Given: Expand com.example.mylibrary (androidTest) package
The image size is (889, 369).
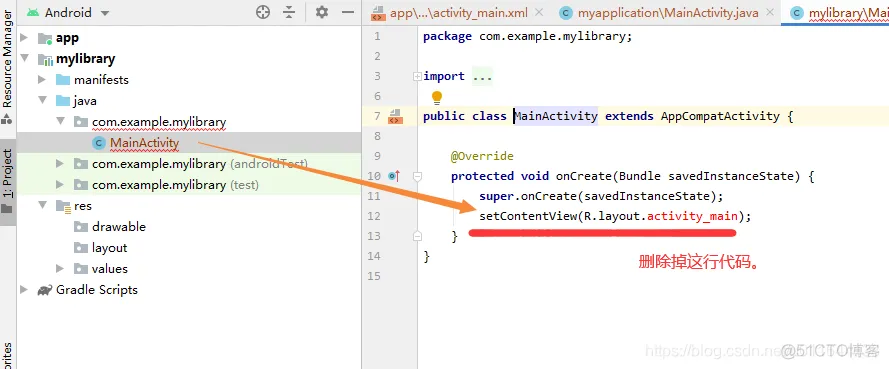Looking at the screenshot, I should tap(60, 164).
